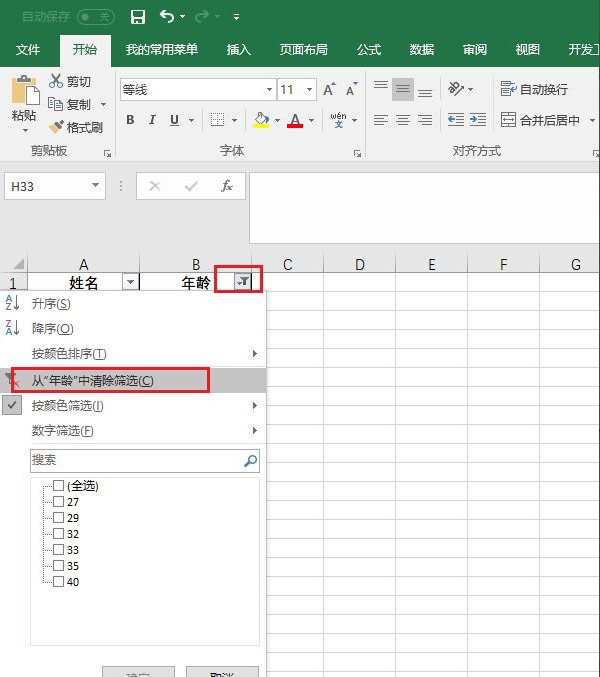Decrease font size with small A
600x677 pixels.
[x=351, y=89]
